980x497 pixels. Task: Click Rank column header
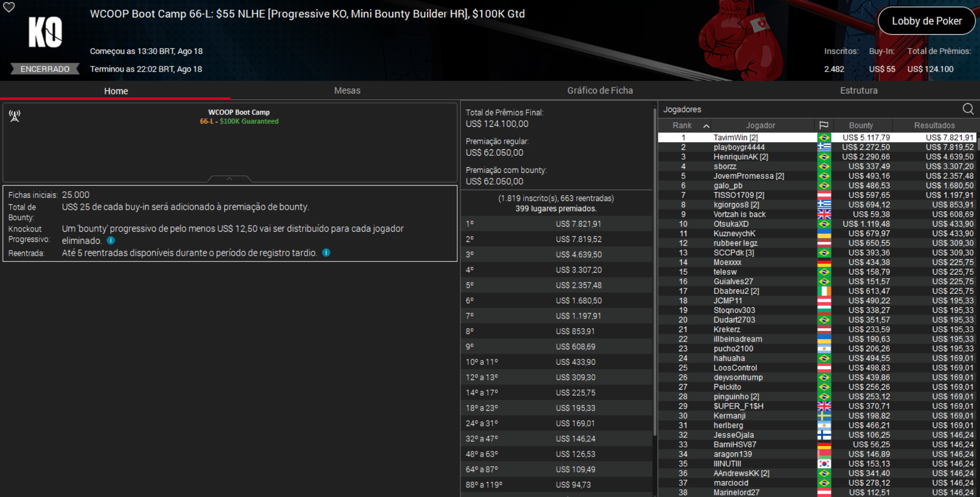tap(682, 125)
